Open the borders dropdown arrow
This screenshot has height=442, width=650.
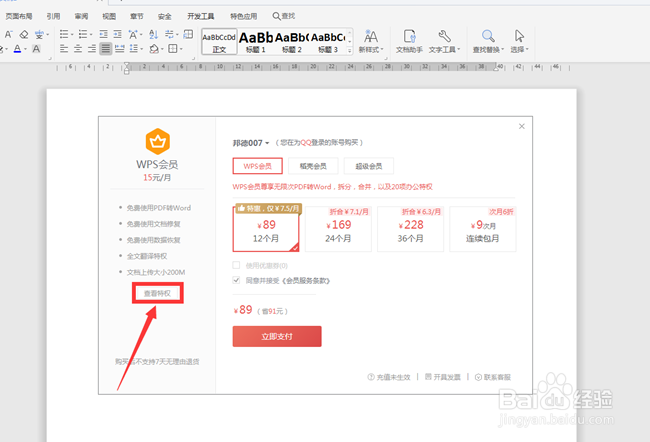[x=181, y=49]
